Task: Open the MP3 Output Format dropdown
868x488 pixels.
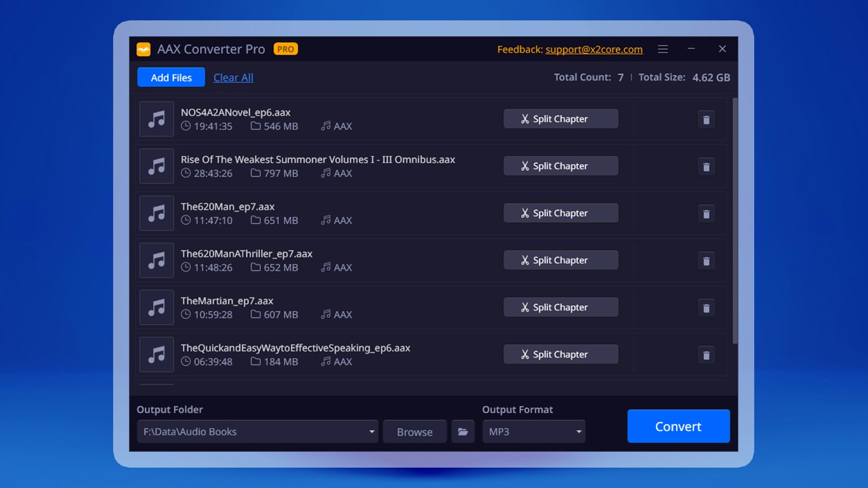Action: coord(534,431)
